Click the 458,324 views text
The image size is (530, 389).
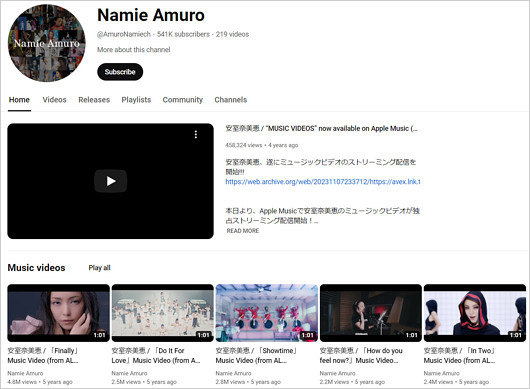point(244,145)
